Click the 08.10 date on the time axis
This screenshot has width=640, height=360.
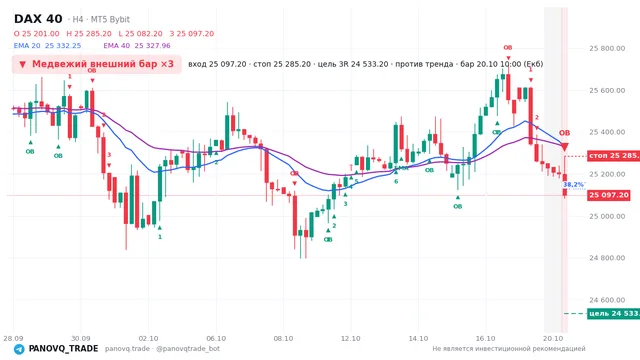[x=283, y=338]
